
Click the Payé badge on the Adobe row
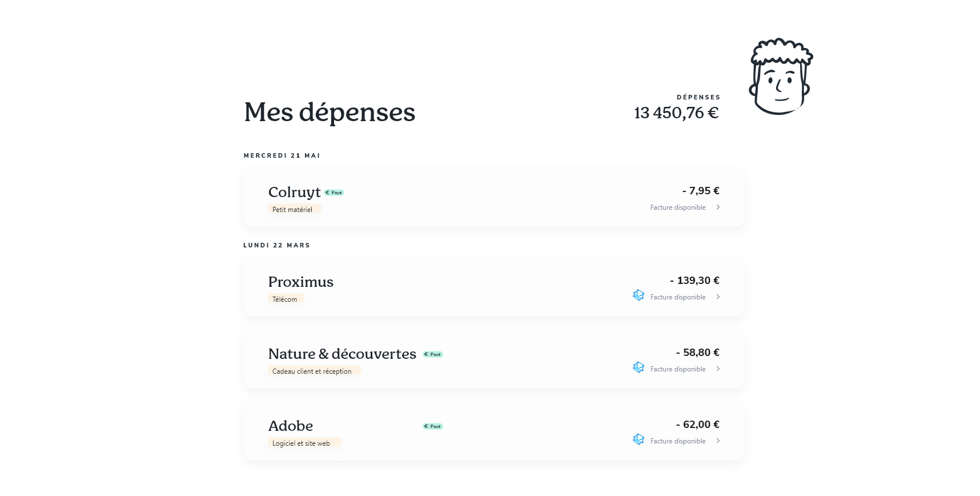click(433, 426)
